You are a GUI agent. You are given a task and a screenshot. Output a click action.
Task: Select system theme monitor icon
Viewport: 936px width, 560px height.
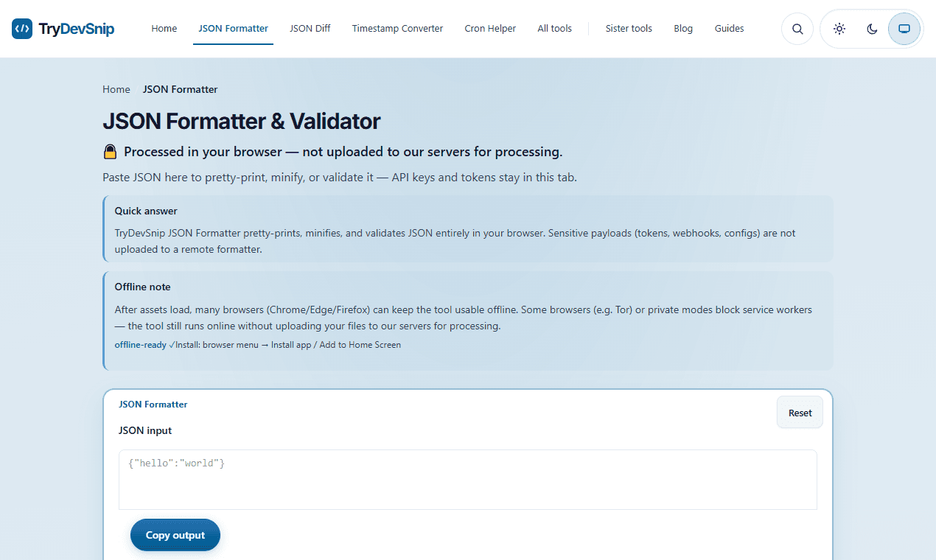point(904,29)
